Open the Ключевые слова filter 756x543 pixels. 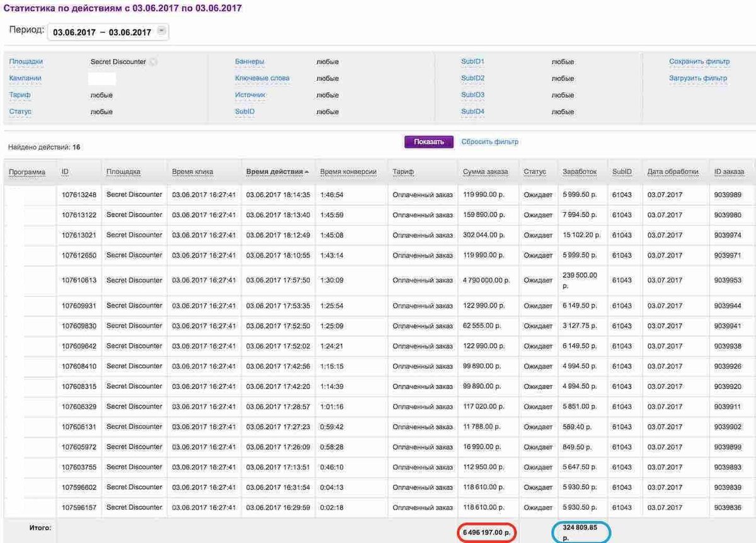tap(262, 78)
